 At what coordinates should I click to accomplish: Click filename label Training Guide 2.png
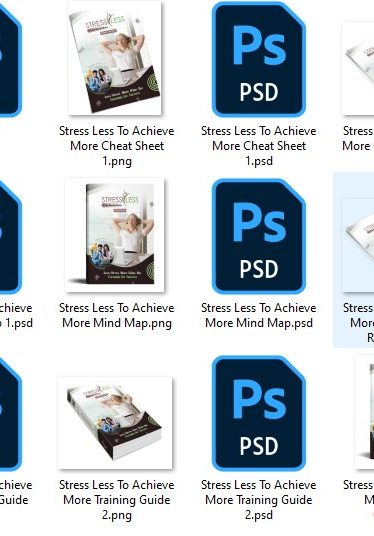(117, 500)
